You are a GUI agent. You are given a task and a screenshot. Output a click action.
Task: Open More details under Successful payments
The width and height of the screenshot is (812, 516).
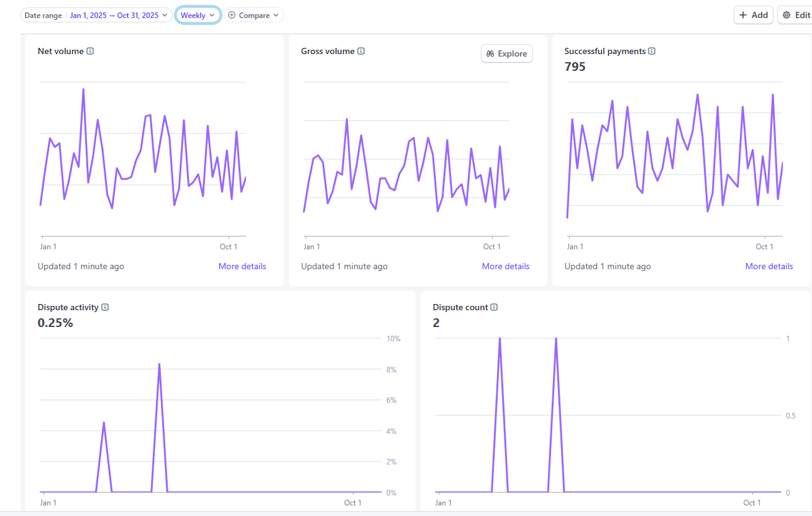point(769,266)
